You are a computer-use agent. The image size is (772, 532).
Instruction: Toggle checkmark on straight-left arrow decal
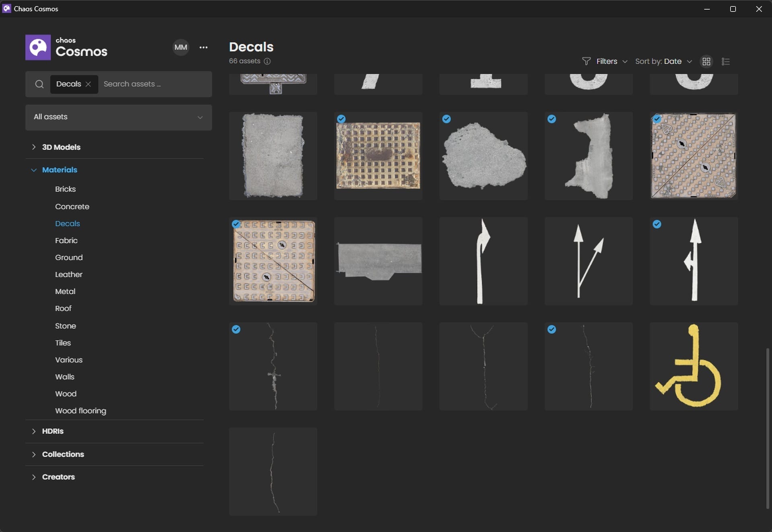(657, 224)
